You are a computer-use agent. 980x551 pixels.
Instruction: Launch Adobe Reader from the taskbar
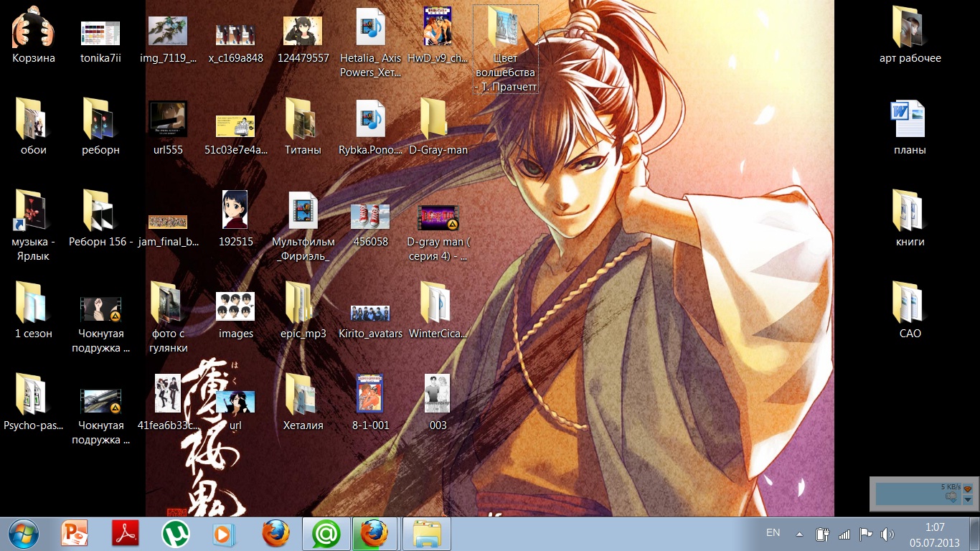pos(126,534)
